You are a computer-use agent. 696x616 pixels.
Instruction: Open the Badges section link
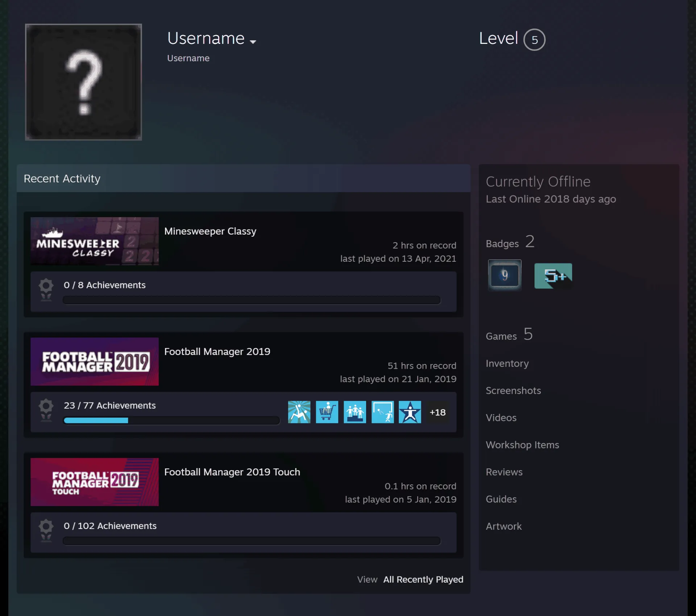[510, 242]
